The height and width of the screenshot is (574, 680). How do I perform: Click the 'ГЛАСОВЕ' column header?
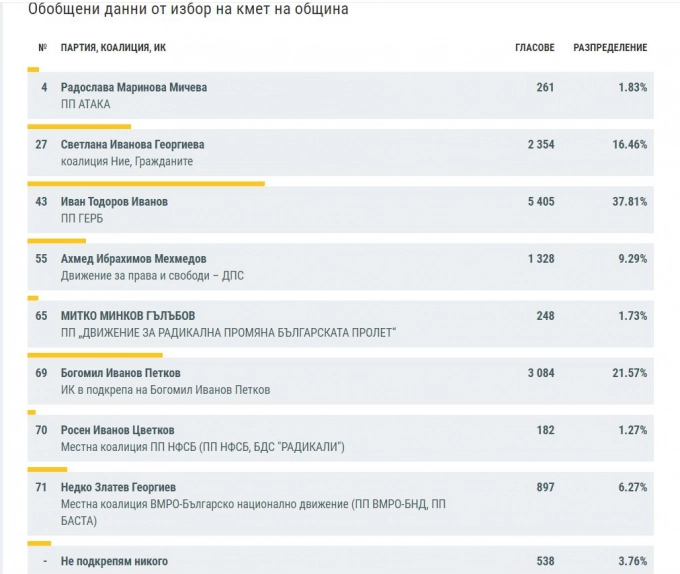click(534, 48)
